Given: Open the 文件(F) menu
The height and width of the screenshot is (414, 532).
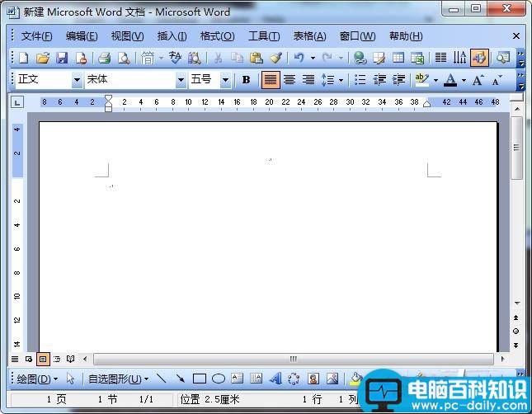Looking at the screenshot, I should click(x=36, y=36).
